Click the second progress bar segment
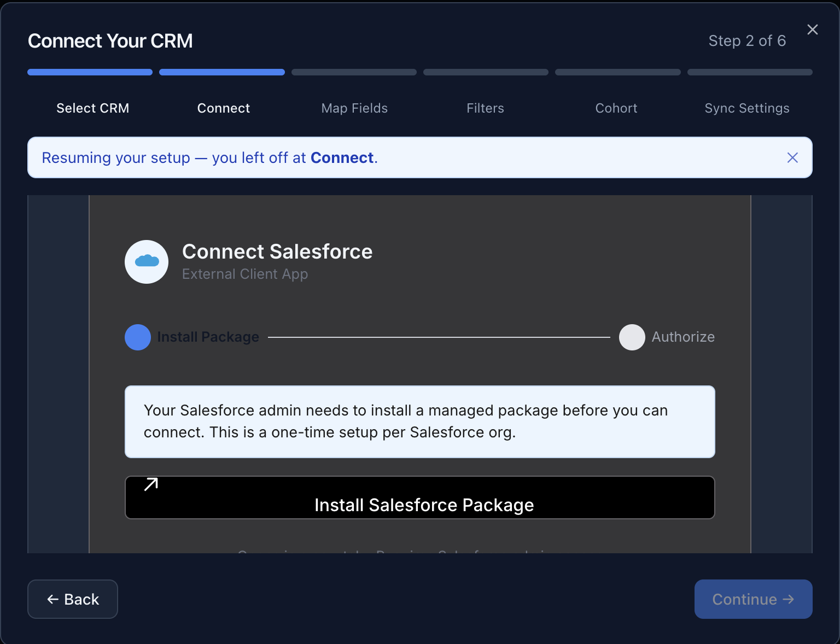The width and height of the screenshot is (840, 644). (222, 72)
